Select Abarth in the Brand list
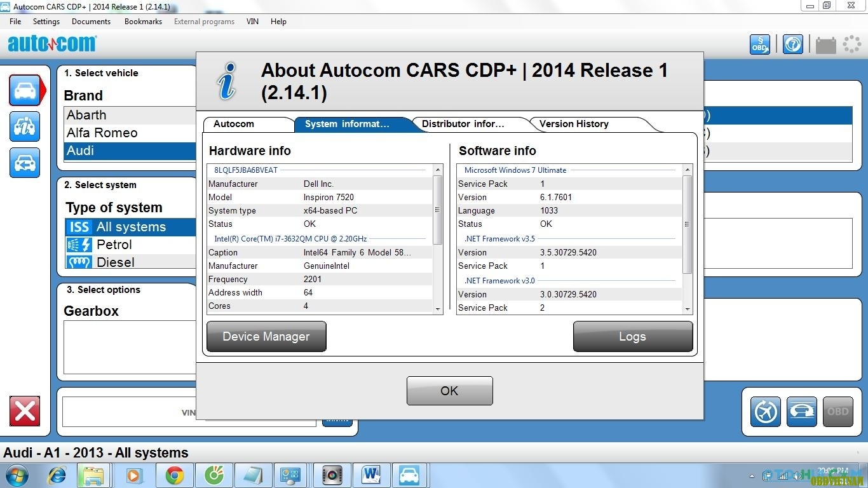Viewport: 868px width, 488px height. click(x=130, y=115)
